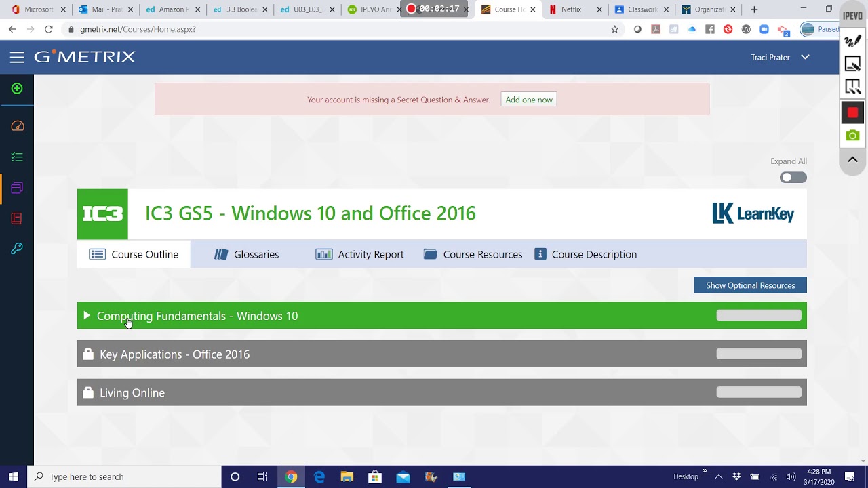Open the Course Description tab
The width and height of the screenshot is (868, 488).
(x=586, y=254)
